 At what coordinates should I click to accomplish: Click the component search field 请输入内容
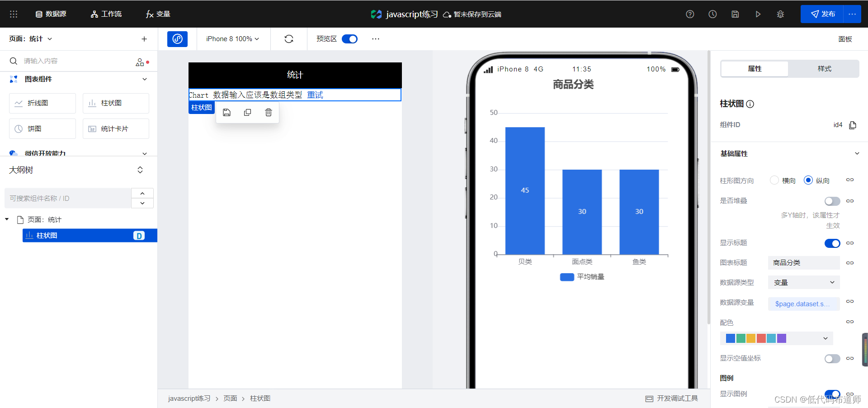pyautogui.click(x=72, y=61)
